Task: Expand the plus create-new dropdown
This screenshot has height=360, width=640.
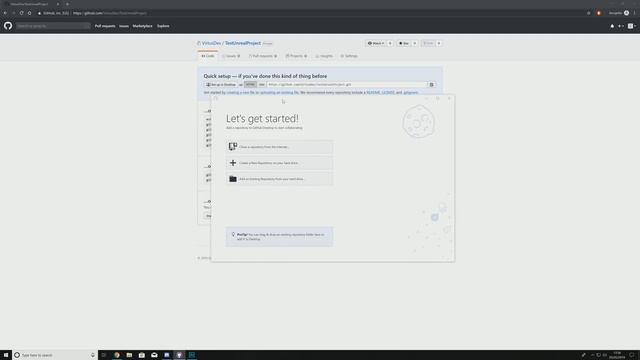Action: click(x=621, y=26)
